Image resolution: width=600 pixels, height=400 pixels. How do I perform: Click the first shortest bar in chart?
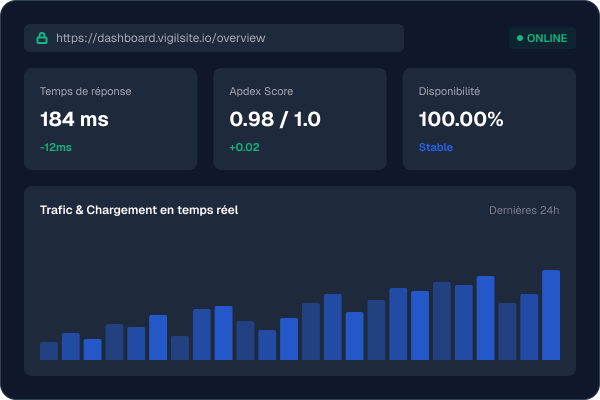click(x=49, y=351)
